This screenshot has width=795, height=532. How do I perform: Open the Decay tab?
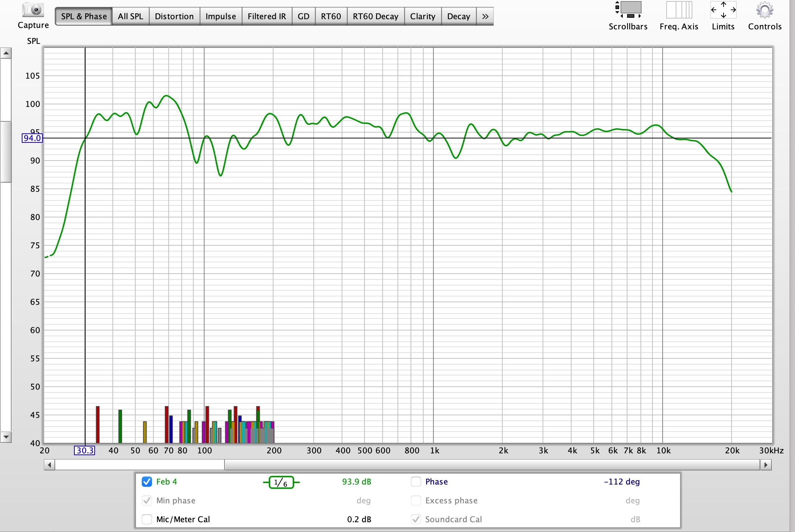[x=459, y=16]
